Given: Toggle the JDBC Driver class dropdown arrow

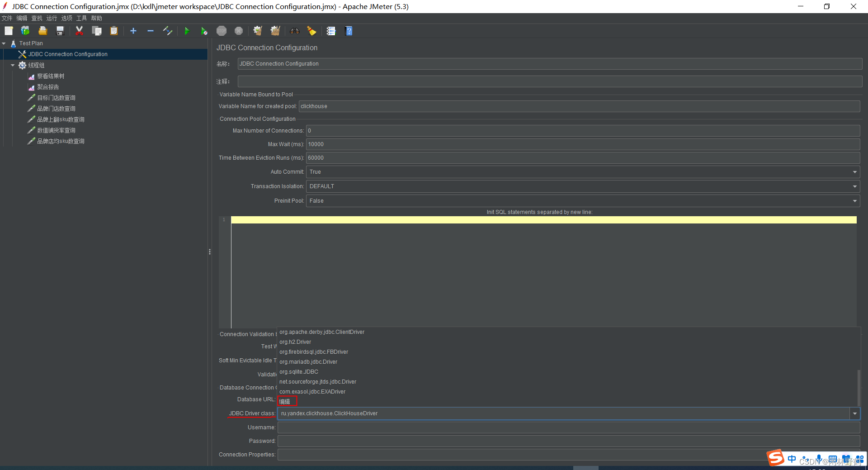Looking at the screenshot, I should pos(854,413).
